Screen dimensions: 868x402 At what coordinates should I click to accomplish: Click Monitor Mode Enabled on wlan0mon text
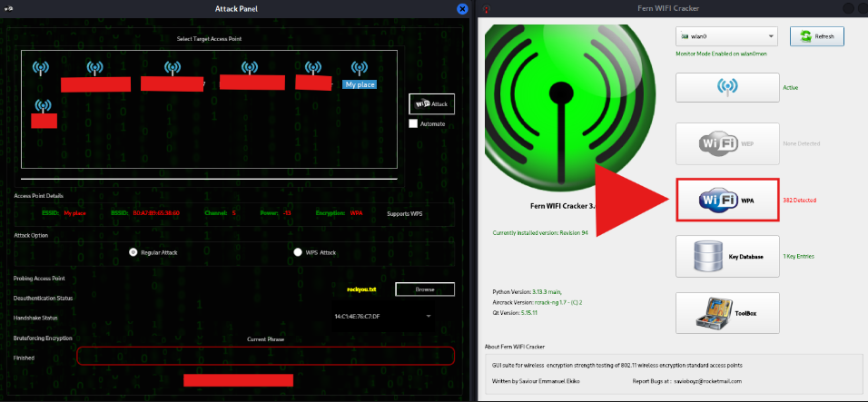point(721,54)
